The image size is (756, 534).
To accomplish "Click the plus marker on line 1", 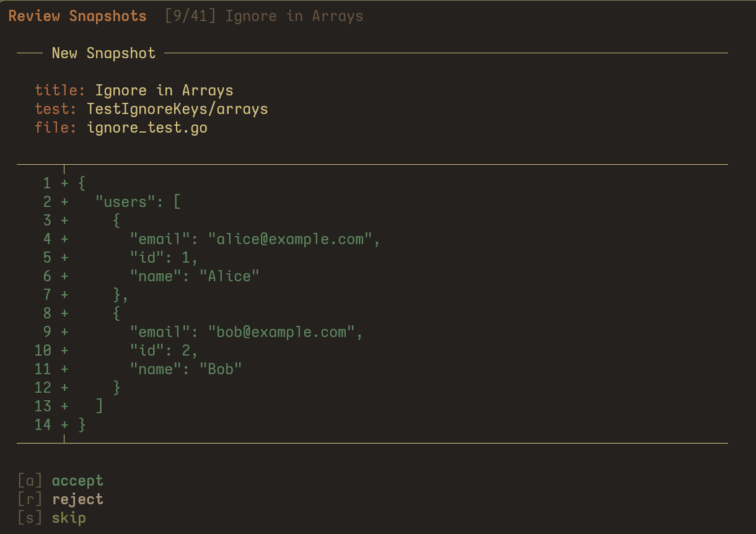I will click(x=64, y=183).
